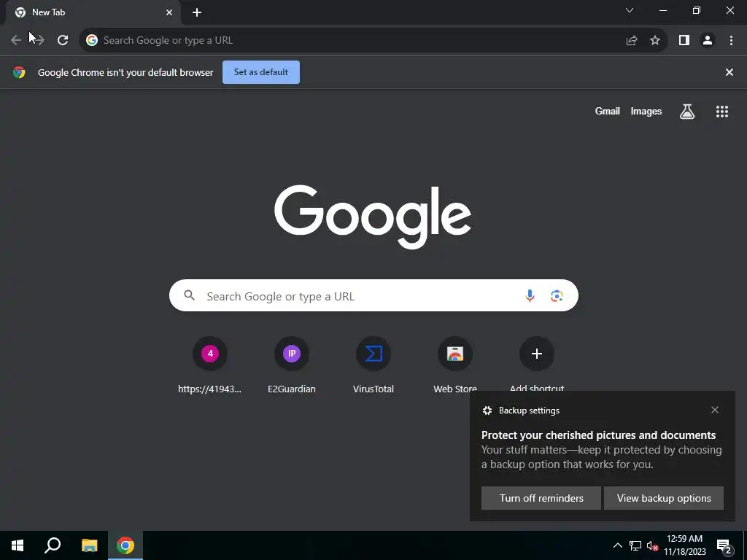747x560 pixels.
Task: Open the https://41943... shortcut
Action: tap(209, 366)
